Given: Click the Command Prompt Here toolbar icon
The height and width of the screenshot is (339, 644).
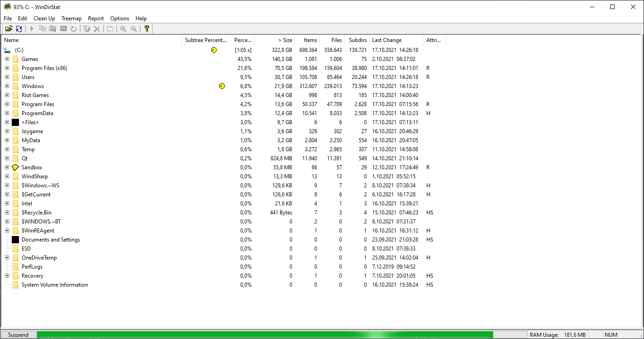Looking at the screenshot, I should tap(63, 29).
